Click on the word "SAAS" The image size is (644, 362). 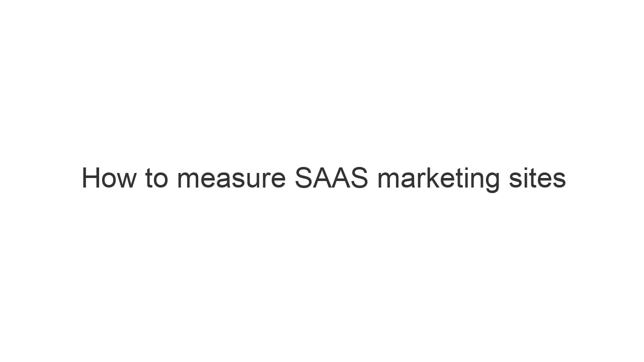(x=331, y=178)
